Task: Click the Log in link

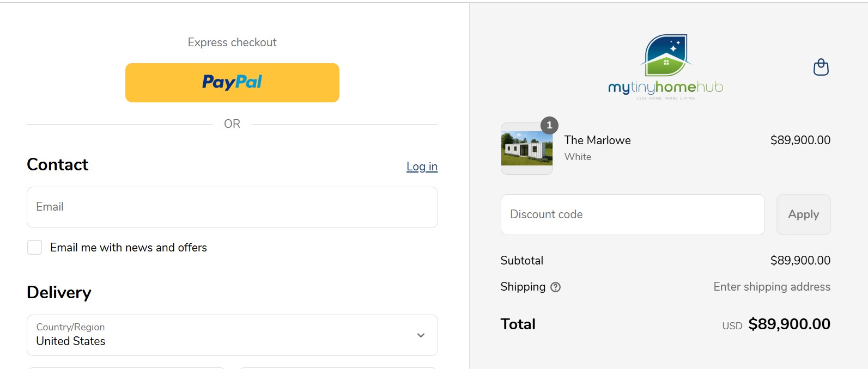Action: (422, 167)
